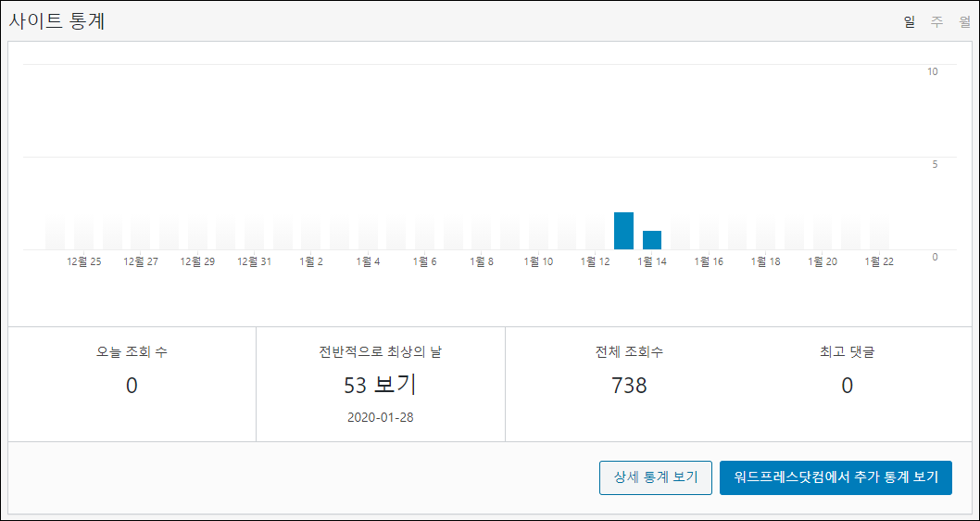
Task: Click the '오늘 조회 수' label
Action: pos(132,352)
